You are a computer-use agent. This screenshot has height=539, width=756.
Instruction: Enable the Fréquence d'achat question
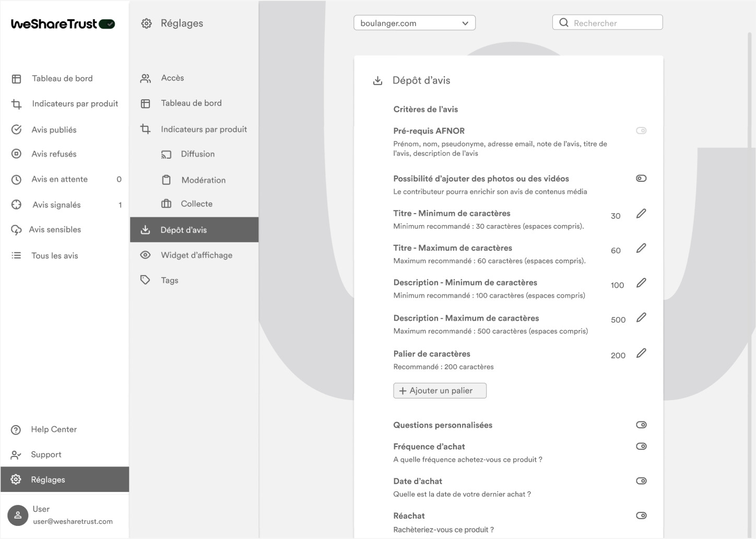[641, 447]
